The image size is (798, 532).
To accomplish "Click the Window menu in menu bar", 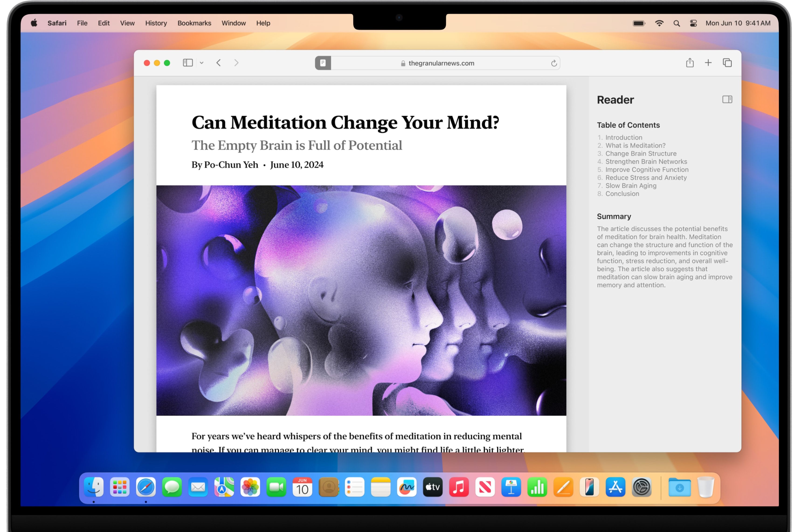I will (233, 23).
